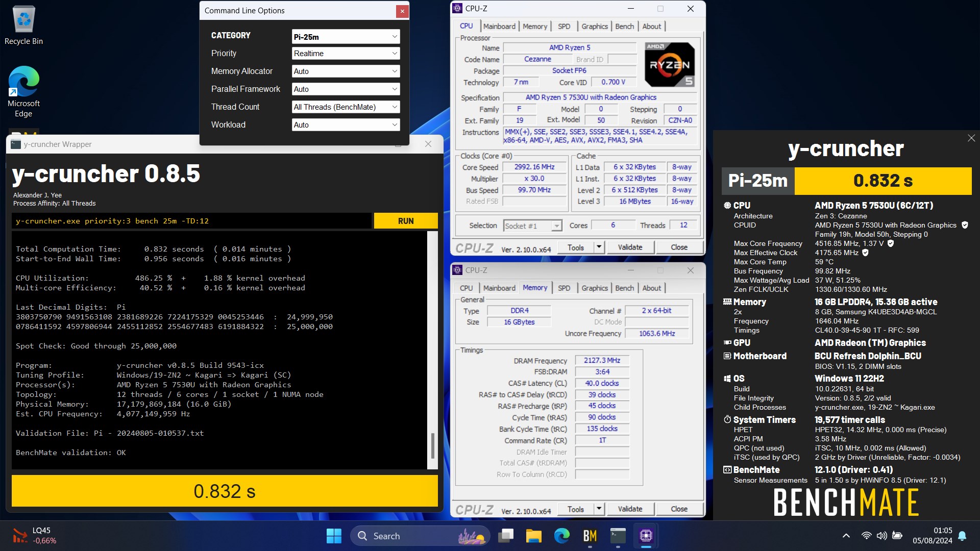Open the Microsoft Edge desktop shortcut

pos(23,92)
